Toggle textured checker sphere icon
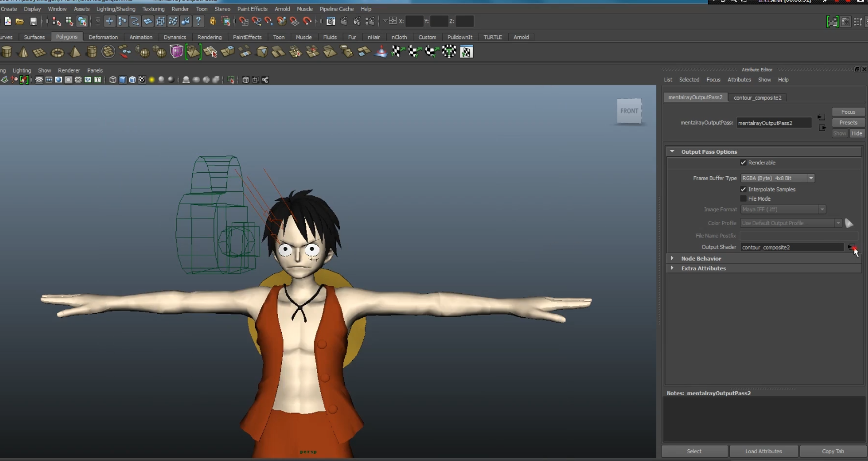The image size is (868, 461). click(x=142, y=80)
